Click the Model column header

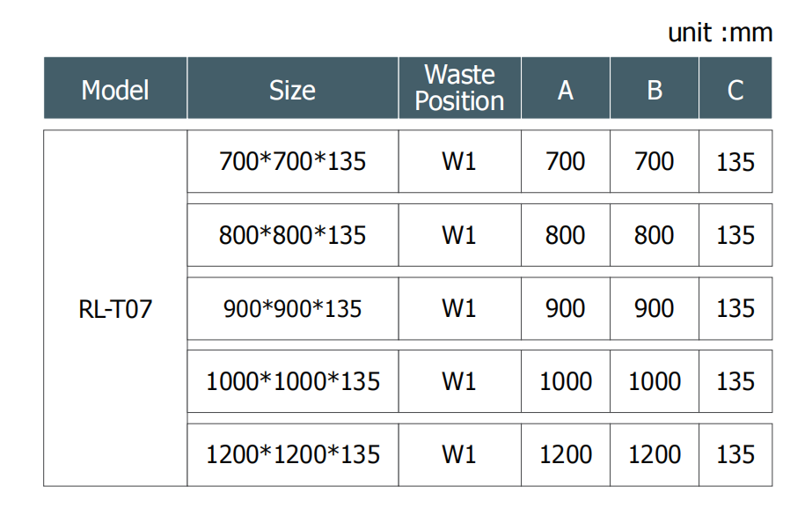[x=115, y=89]
